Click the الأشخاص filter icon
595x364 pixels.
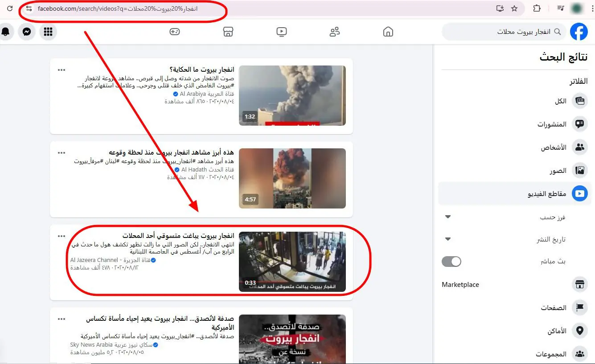(580, 147)
